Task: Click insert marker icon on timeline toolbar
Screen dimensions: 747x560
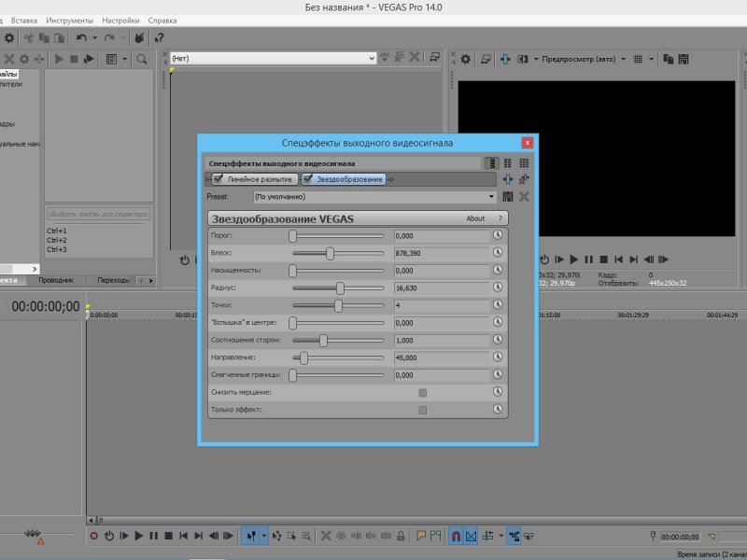Action: [421, 536]
